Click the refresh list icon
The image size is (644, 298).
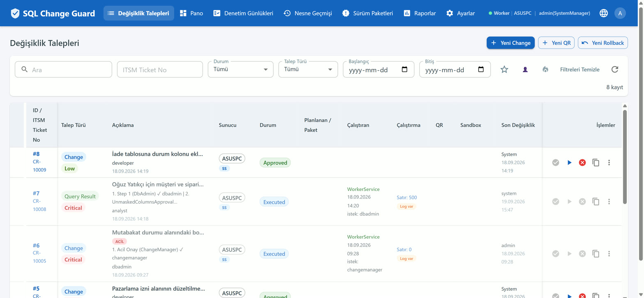coord(615,69)
